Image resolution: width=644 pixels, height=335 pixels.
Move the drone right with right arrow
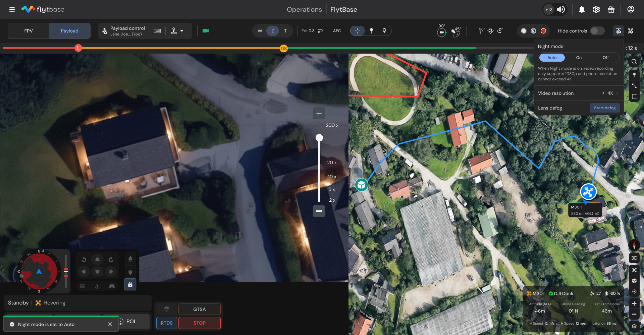tap(111, 271)
